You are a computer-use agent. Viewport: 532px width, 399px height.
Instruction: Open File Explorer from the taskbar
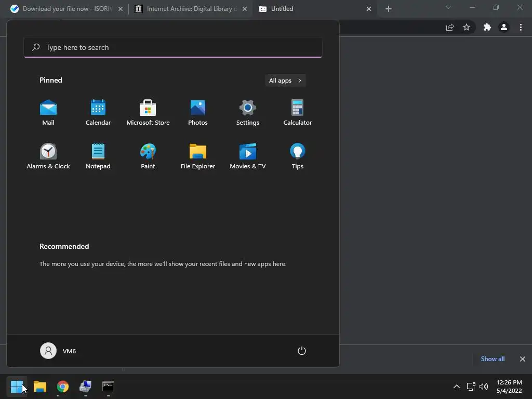pos(39,387)
